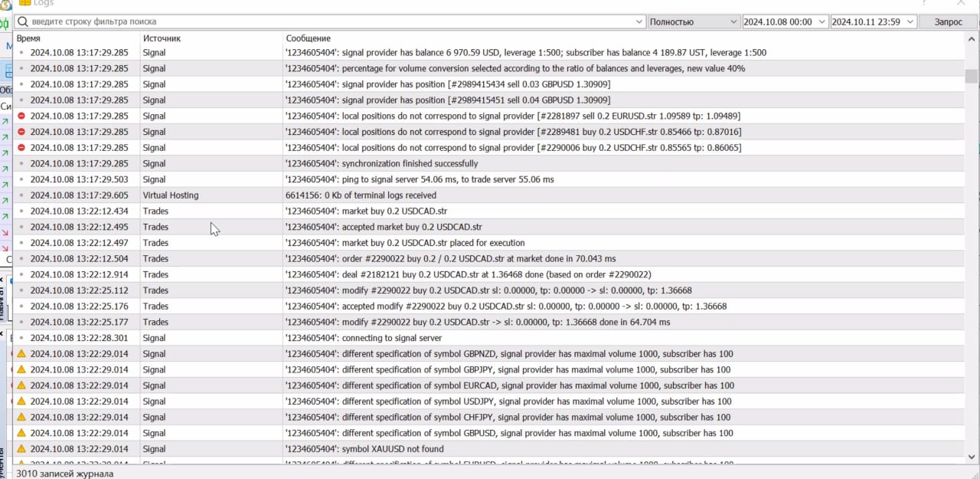Viewport: 980px width, 479px height.
Task: Select the GBPNZD different specification message
Action: click(510, 353)
